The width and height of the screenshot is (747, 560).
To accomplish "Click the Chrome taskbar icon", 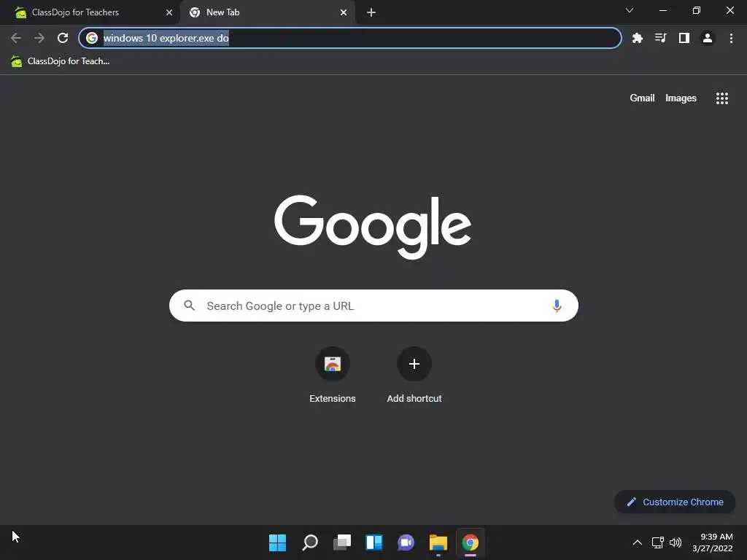I will [471, 542].
